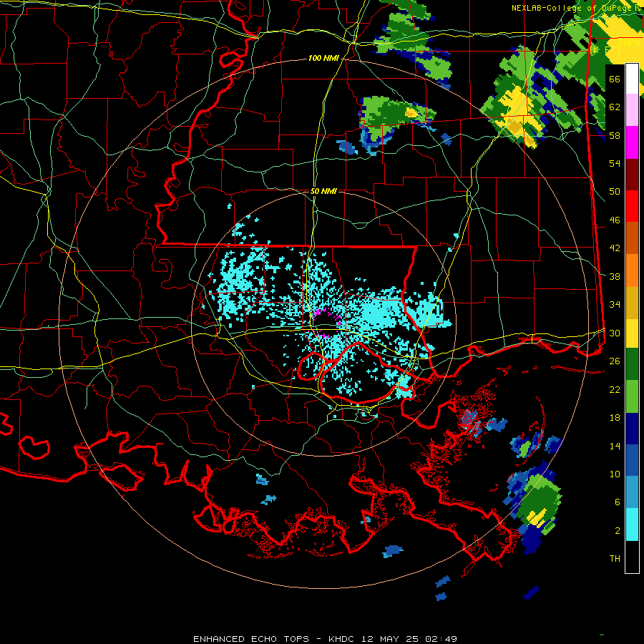The width and height of the screenshot is (644, 644).
Task: Click the 58 value on the legend
Action: click(x=615, y=135)
